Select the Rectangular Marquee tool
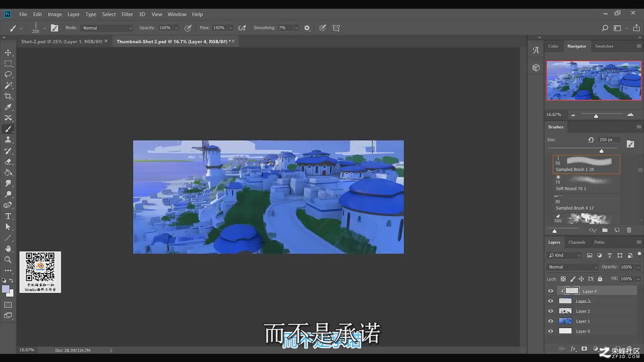 point(8,64)
